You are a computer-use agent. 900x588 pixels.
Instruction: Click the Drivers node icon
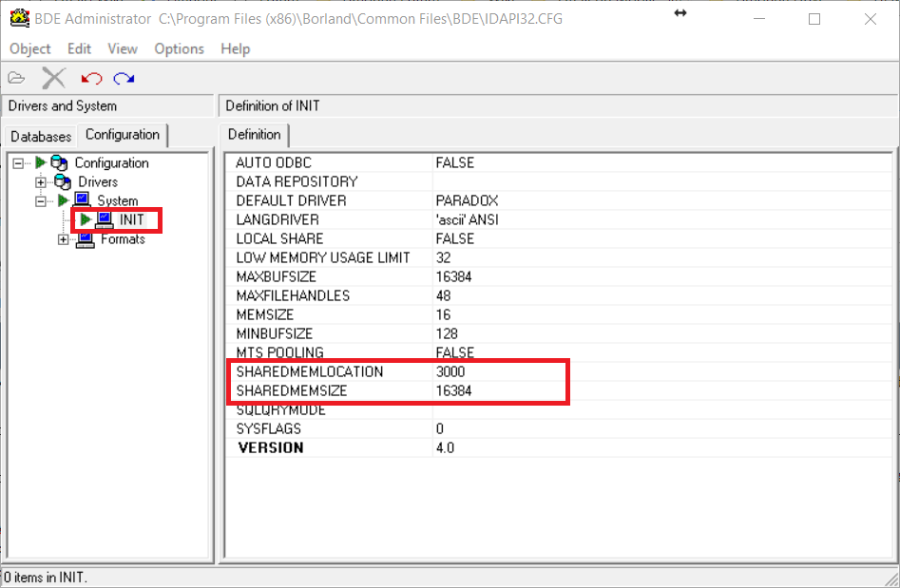click(63, 181)
